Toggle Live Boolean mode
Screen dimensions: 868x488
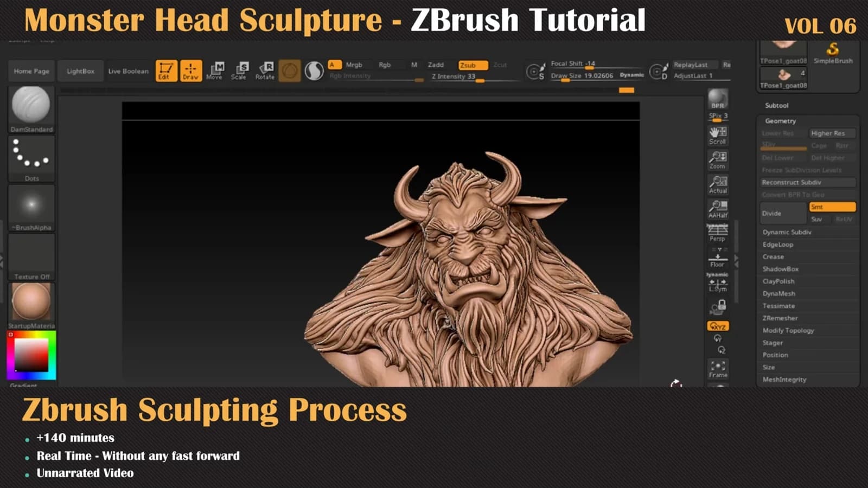128,71
